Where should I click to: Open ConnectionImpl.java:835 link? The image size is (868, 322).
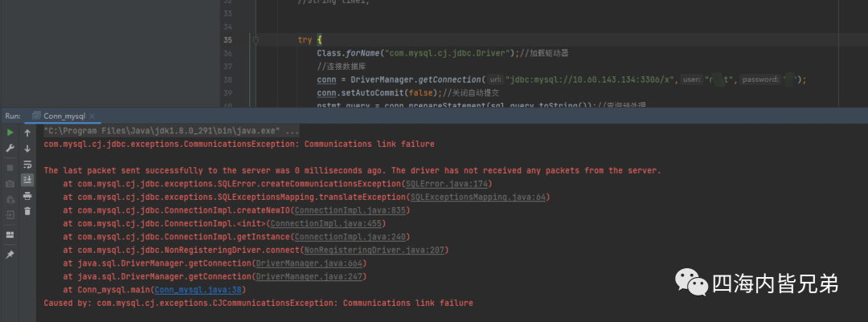coord(351,210)
